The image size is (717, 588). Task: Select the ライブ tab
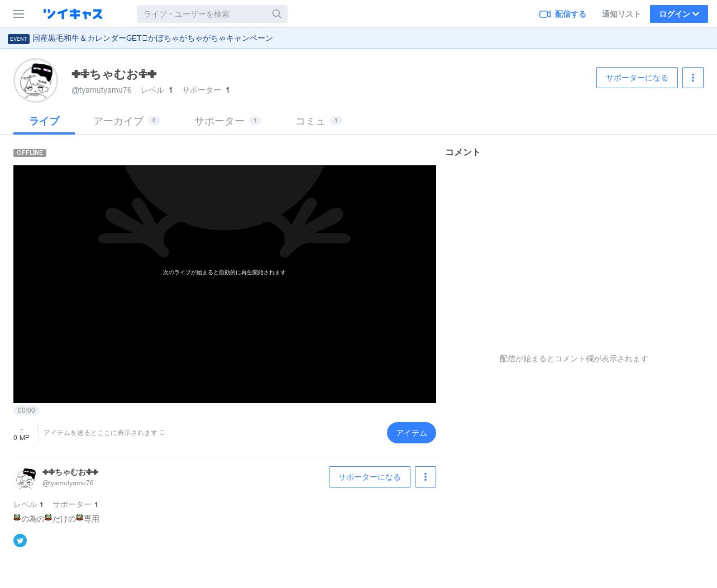click(44, 121)
